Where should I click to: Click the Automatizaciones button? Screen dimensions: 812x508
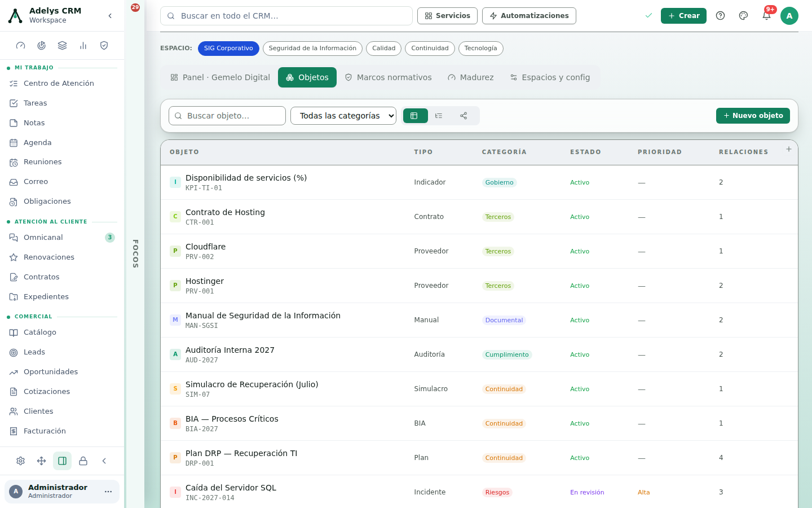click(529, 16)
